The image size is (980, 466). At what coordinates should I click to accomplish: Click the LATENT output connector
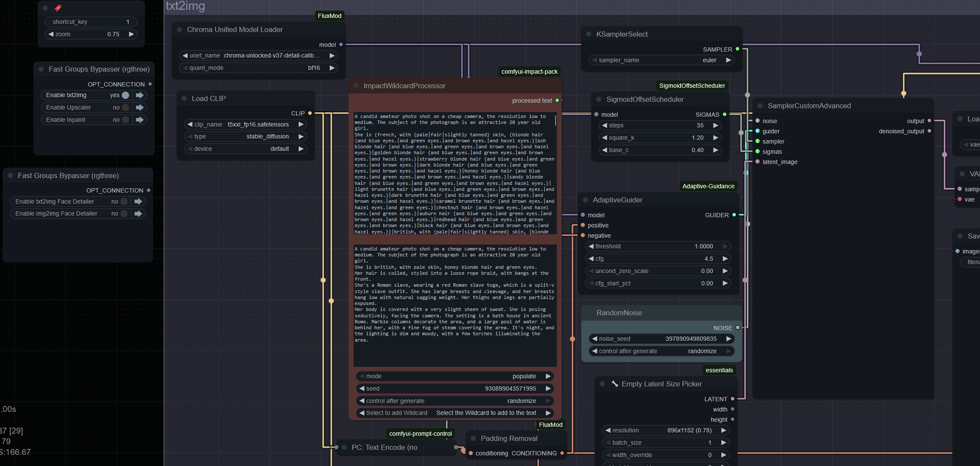[732, 399]
